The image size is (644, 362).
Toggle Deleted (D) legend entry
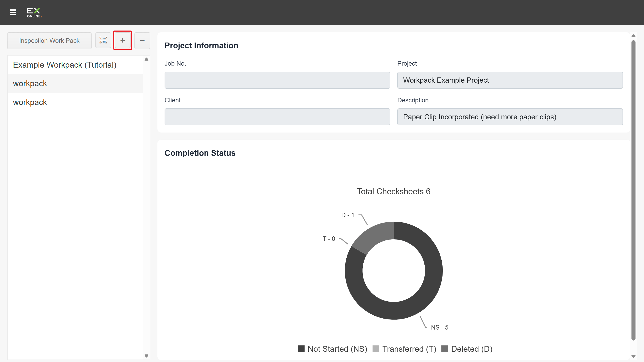click(x=466, y=349)
